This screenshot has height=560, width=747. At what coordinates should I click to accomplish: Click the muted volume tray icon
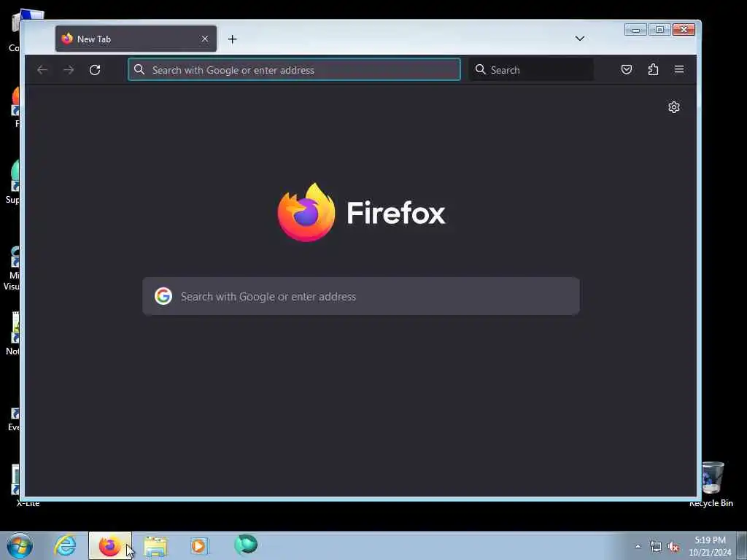(x=673, y=547)
